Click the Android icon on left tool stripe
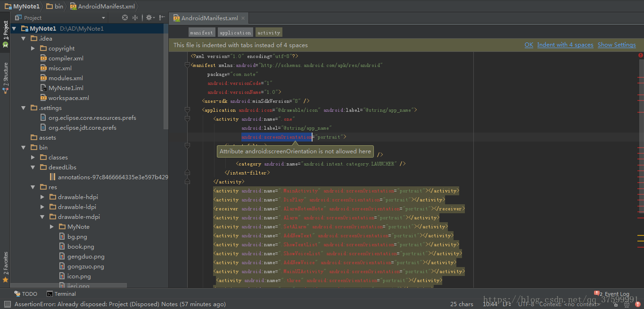 pyautogui.click(x=5, y=45)
